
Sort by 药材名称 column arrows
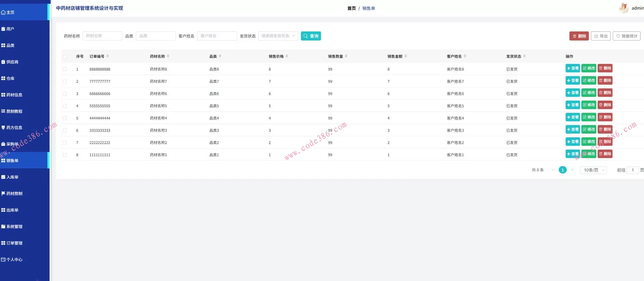coord(168,56)
